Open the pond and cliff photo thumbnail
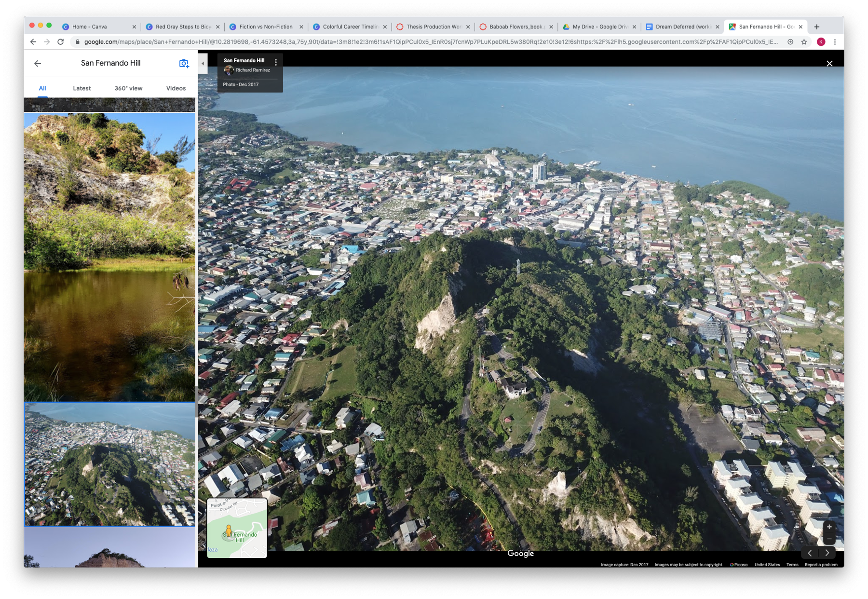The height and width of the screenshot is (599, 868). coord(110,257)
